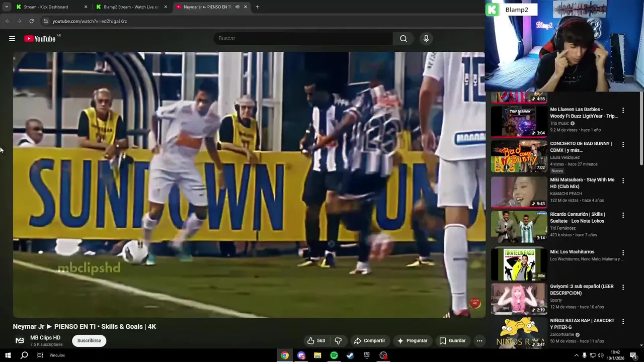
Task: Click the Neymar Jr video player
Action: [x=249, y=185]
